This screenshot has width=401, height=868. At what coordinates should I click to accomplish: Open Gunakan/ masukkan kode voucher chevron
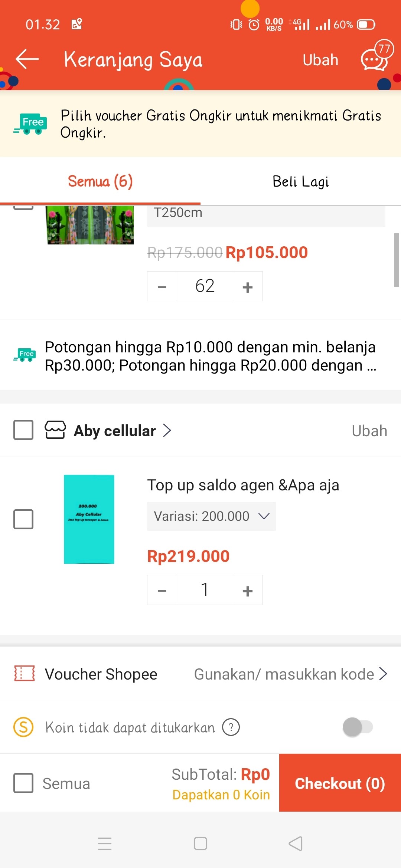[x=383, y=674]
